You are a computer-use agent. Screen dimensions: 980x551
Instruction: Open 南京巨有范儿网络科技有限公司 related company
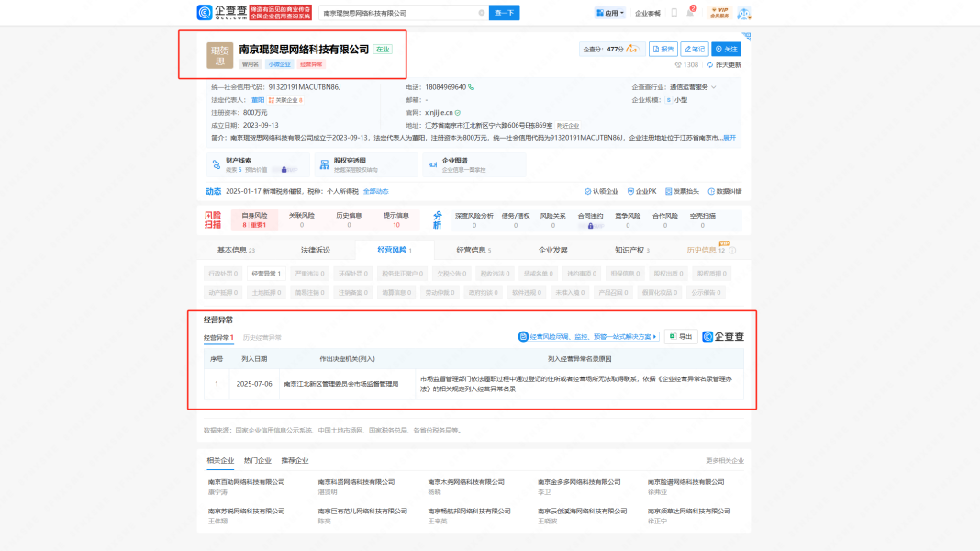(x=362, y=511)
